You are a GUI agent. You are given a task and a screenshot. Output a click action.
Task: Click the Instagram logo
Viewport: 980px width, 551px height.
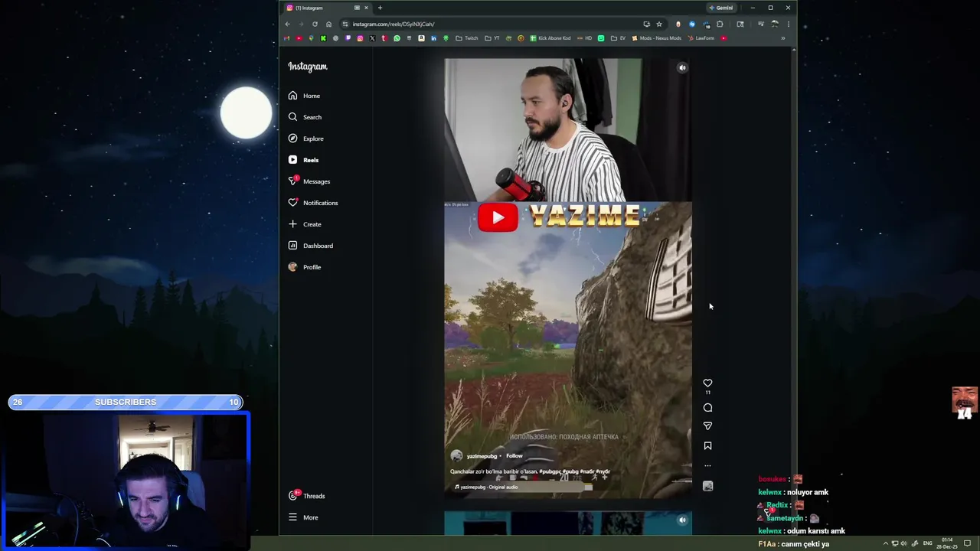pos(307,67)
